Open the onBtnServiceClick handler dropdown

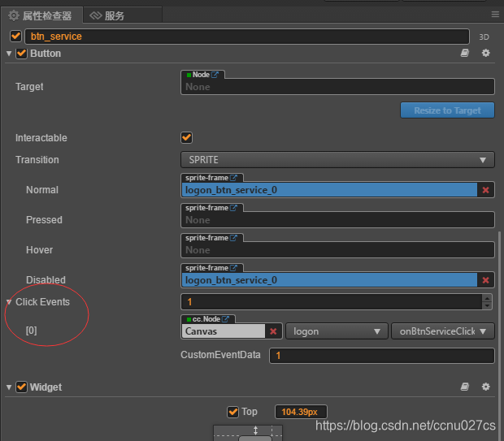[x=442, y=331]
